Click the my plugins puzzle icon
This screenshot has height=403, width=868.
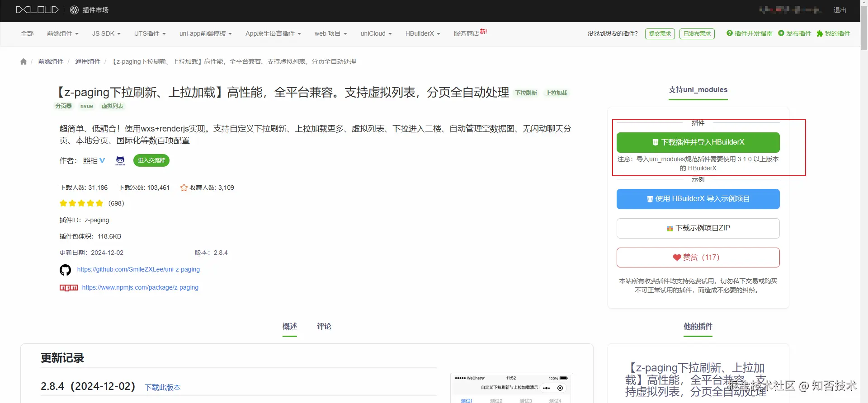click(820, 33)
